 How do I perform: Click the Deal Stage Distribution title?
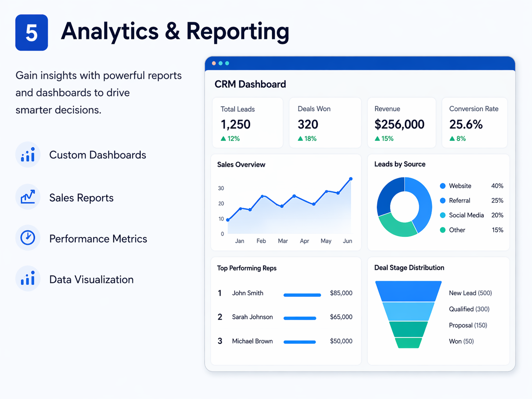(x=409, y=268)
